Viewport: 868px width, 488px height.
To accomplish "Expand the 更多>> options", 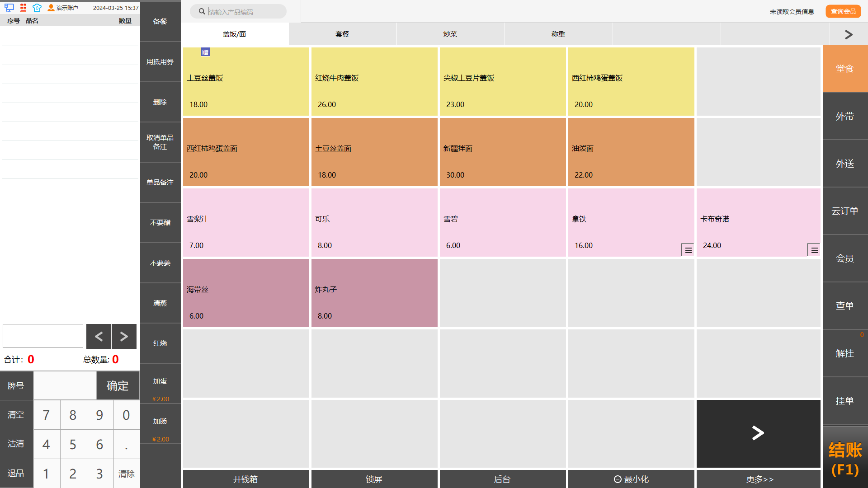I will 759,479.
